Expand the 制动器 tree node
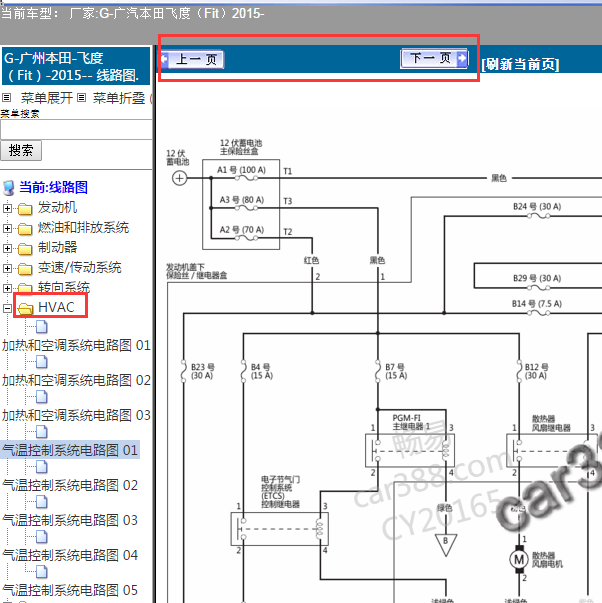 (x=7, y=248)
